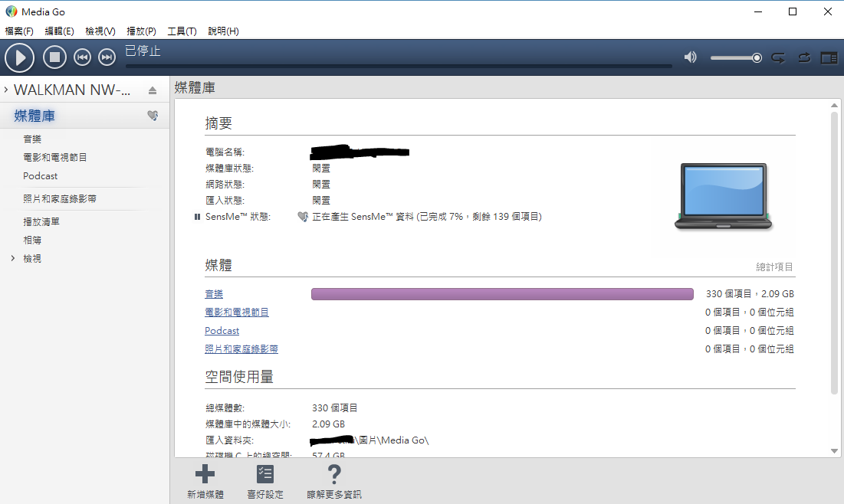Open Podcast in the sidebar
This screenshot has height=504, width=844.
click(x=41, y=176)
